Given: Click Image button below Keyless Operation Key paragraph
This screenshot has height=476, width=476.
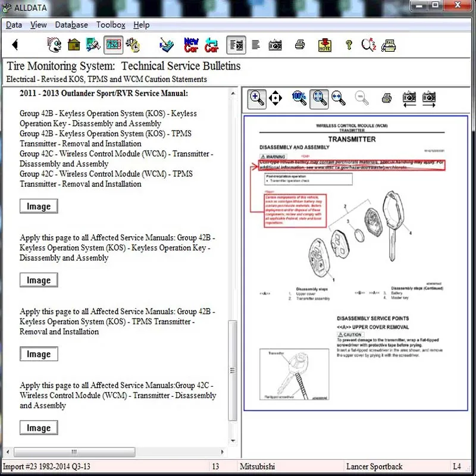Looking at the screenshot, I should click(39, 280).
